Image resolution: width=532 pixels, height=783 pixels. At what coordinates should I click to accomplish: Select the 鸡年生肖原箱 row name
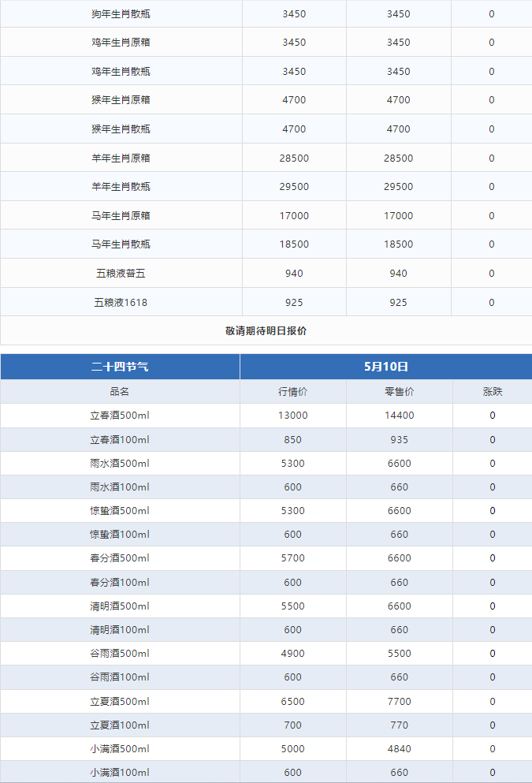point(121,43)
